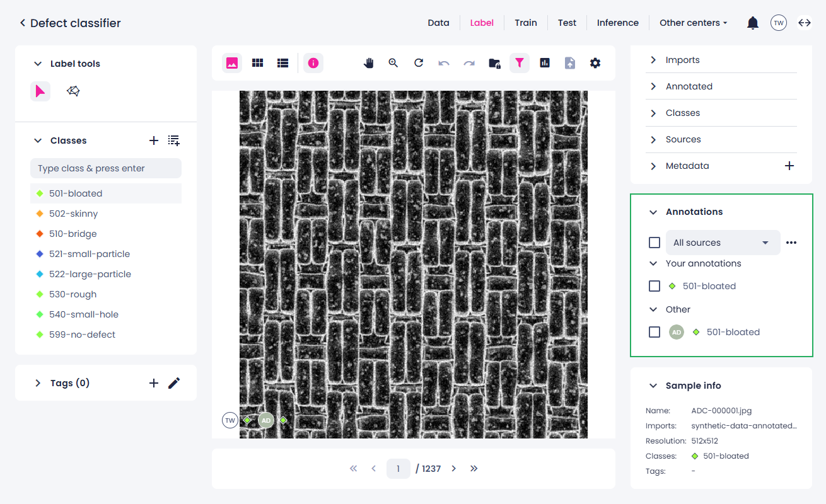Edit tags with the pencil icon
This screenshot has width=826, height=504.
pyautogui.click(x=174, y=383)
